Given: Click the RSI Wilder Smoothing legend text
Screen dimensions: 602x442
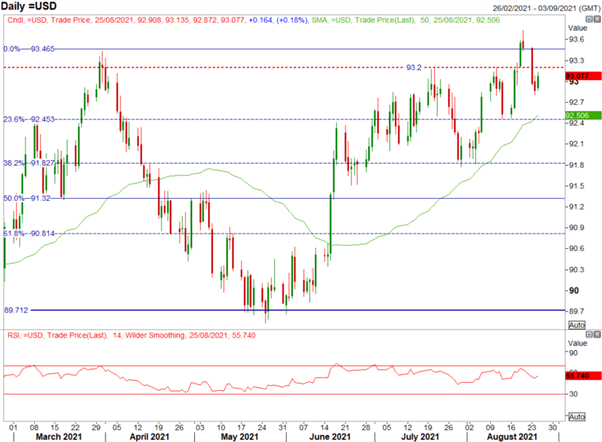Looking at the screenshot, I should coord(131,335).
